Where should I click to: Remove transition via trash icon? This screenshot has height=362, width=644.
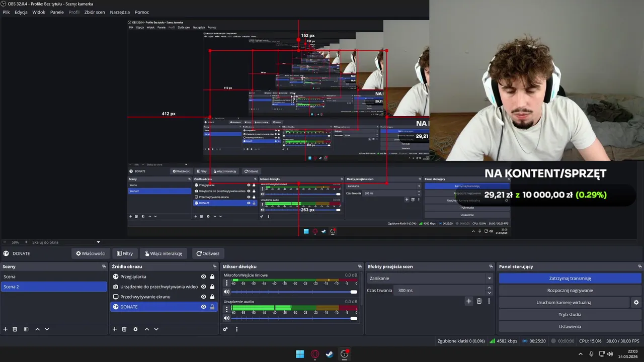coord(479,301)
